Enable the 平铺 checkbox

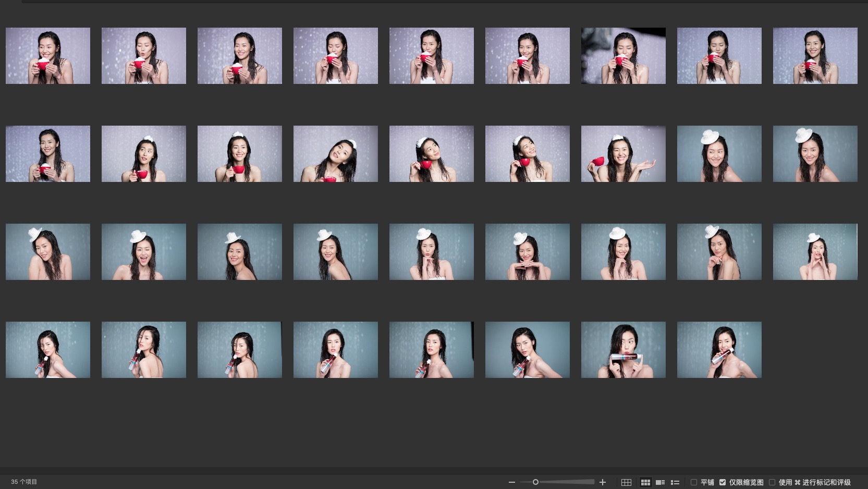click(694, 482)
